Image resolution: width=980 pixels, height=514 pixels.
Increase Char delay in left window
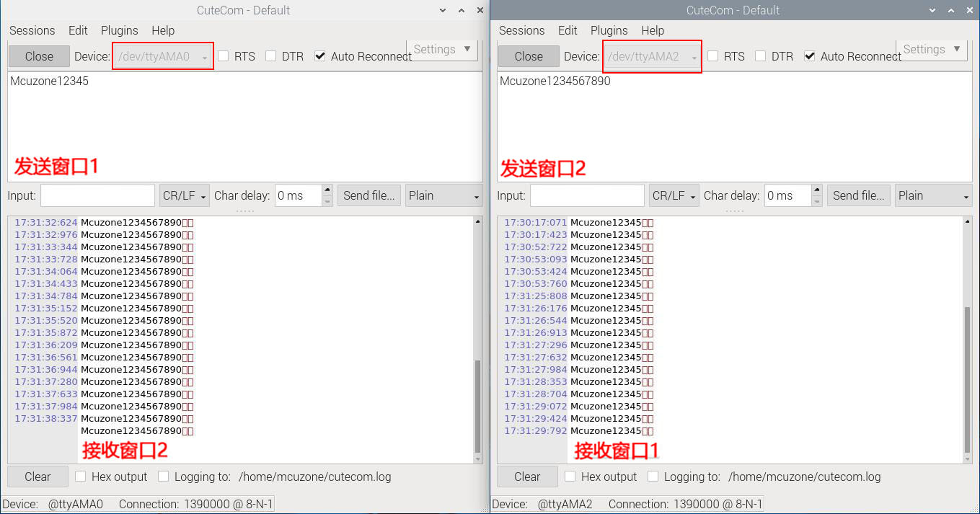pos(327,190)
